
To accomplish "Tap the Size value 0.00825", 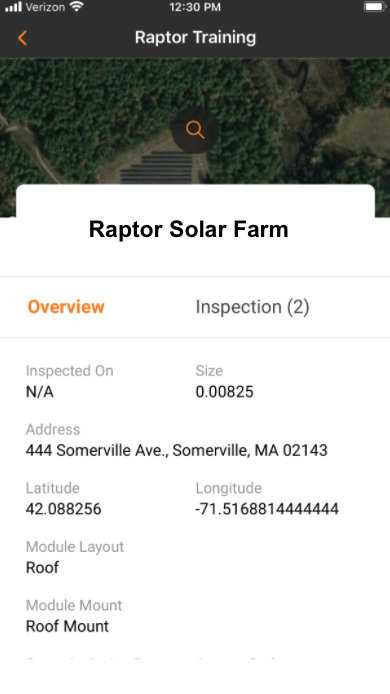I will pyautogui.click(x=224, y=392).
